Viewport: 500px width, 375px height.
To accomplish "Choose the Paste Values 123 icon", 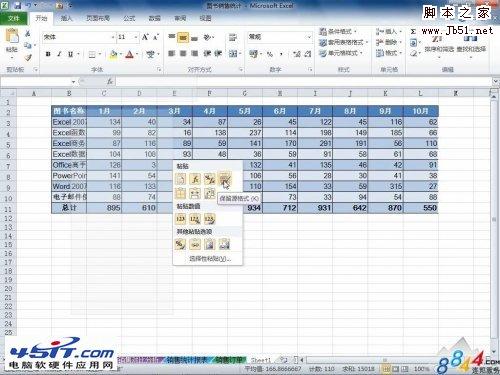I will tap(180, 219).
